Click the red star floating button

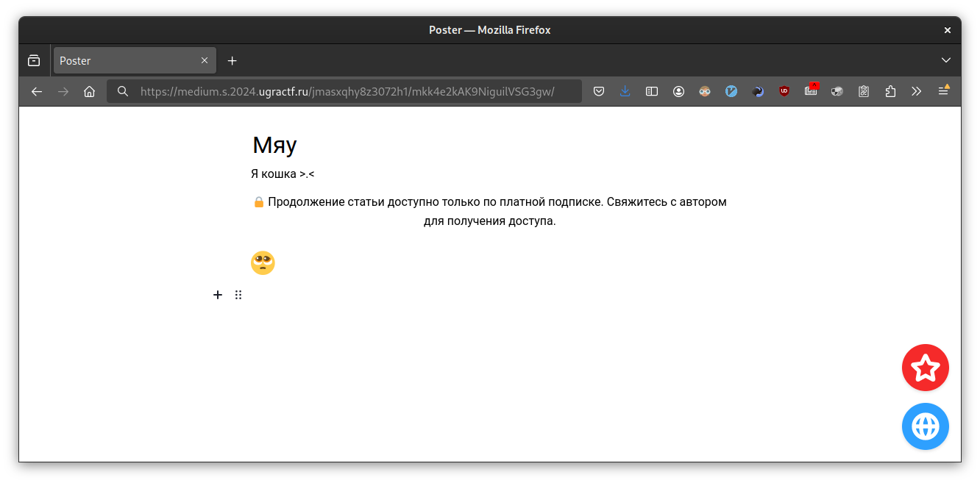pos(926,368)
